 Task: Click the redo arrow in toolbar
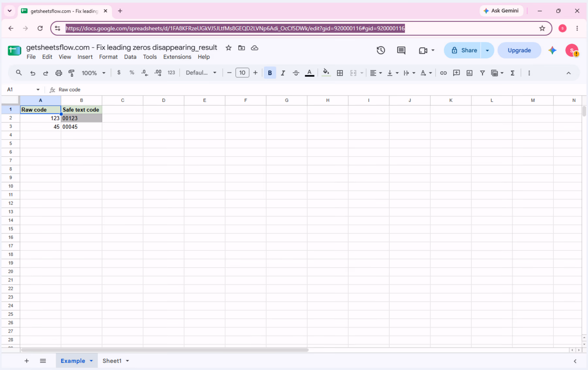tap(46, 73)
